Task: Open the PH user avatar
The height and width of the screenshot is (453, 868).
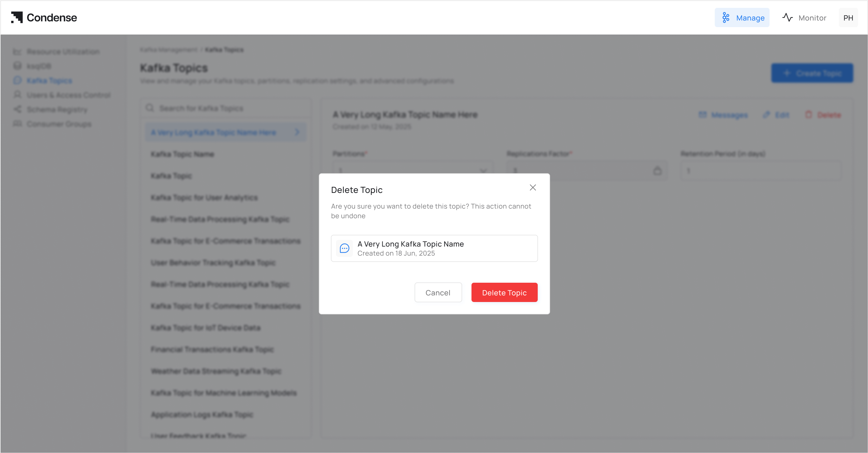Action: (x=848, y=18)
